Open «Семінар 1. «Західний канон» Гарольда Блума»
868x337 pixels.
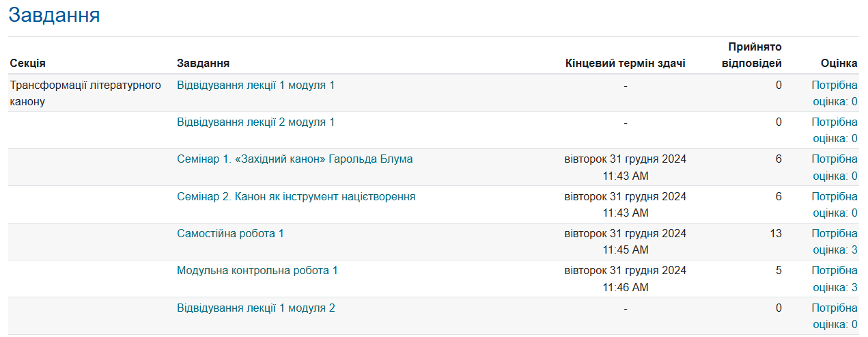click(x=294, y=159)
